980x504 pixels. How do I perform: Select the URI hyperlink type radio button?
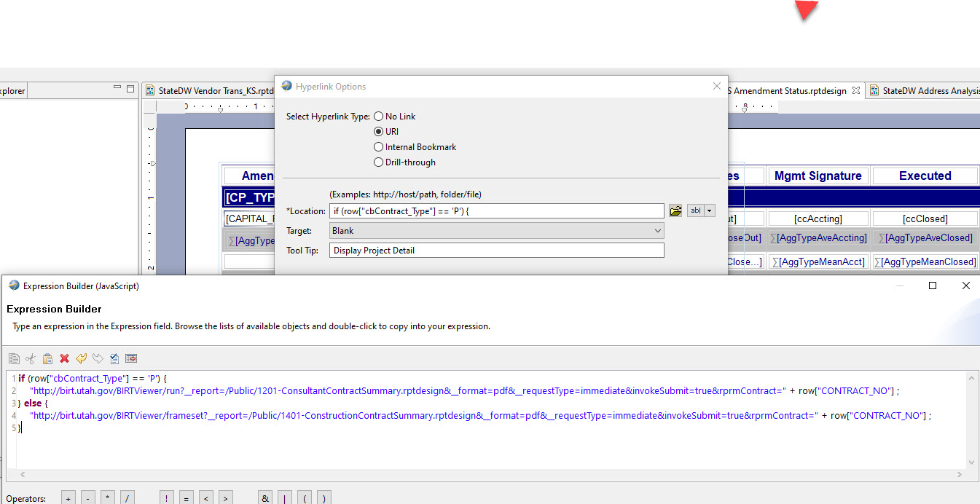[x=378, y=132]
